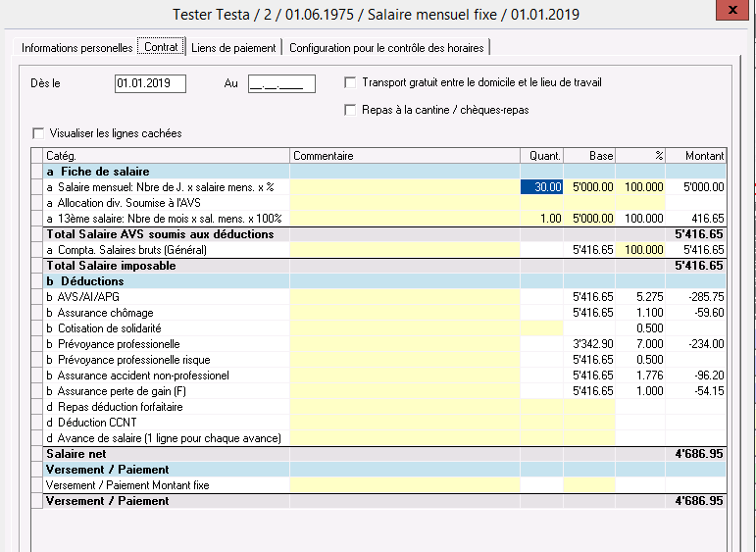This screenshot has height=552, width=756.
Task: Switch to the Liens de paiement tab
Action: pyautogui.click(x=234, y=48)
